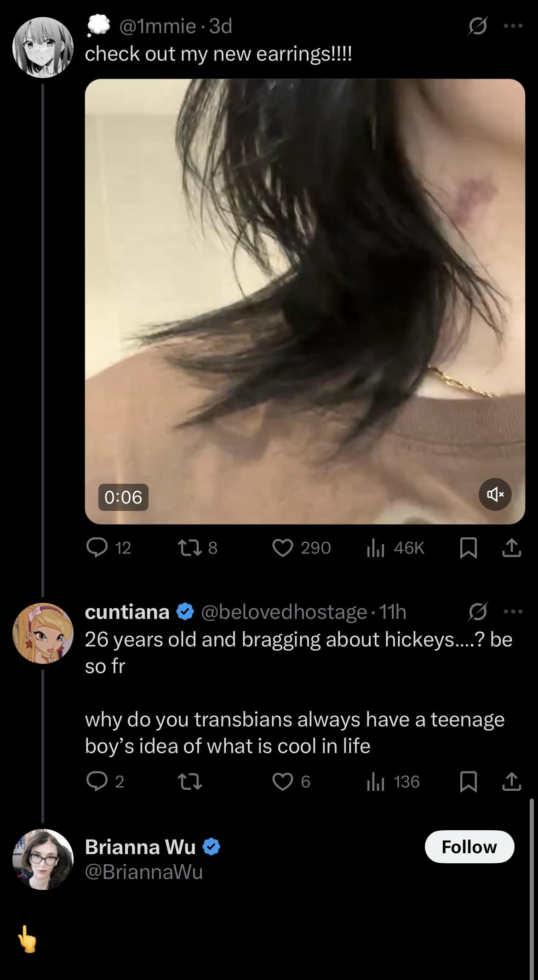Screen dimensions: 538x980
Task: Repost cuntiana's reply
Action: click(x=190, y=782)
